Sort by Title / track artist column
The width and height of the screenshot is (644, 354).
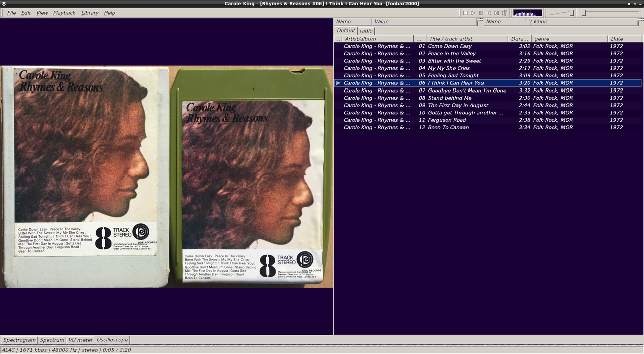pyautogui.click(x=467, y=39)
